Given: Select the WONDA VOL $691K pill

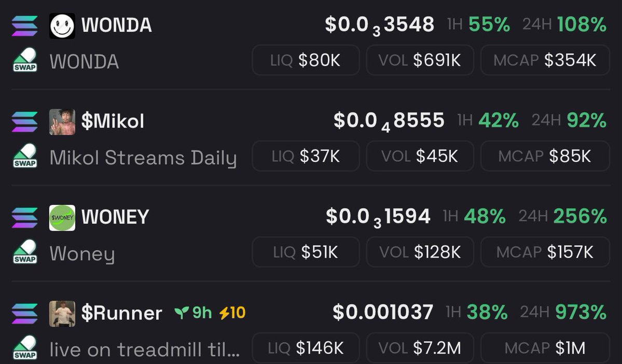Looking at the screenshot, I should click(420, 60).
